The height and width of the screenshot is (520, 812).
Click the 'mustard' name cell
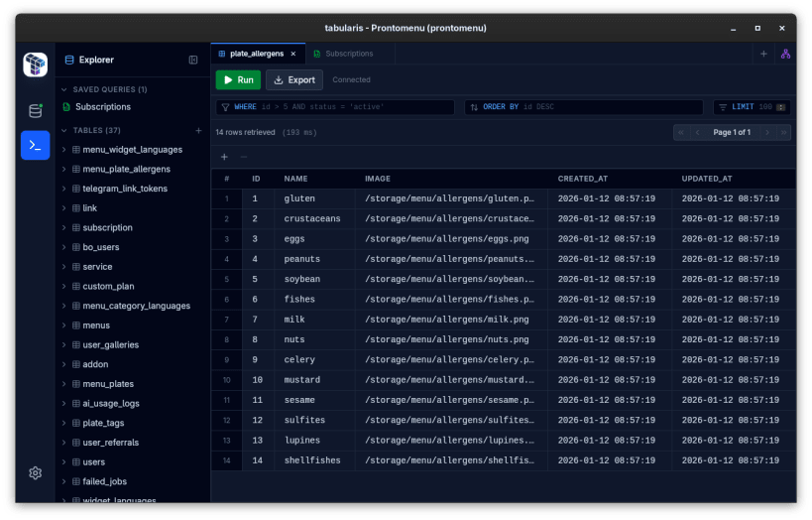(x=314, y=380)
